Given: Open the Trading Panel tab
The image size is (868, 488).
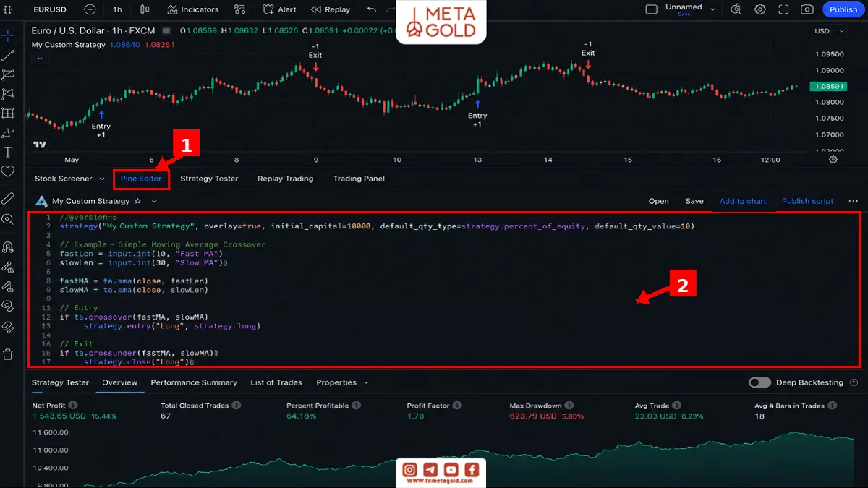Looking at the screenshot, I should click(359, 179).
